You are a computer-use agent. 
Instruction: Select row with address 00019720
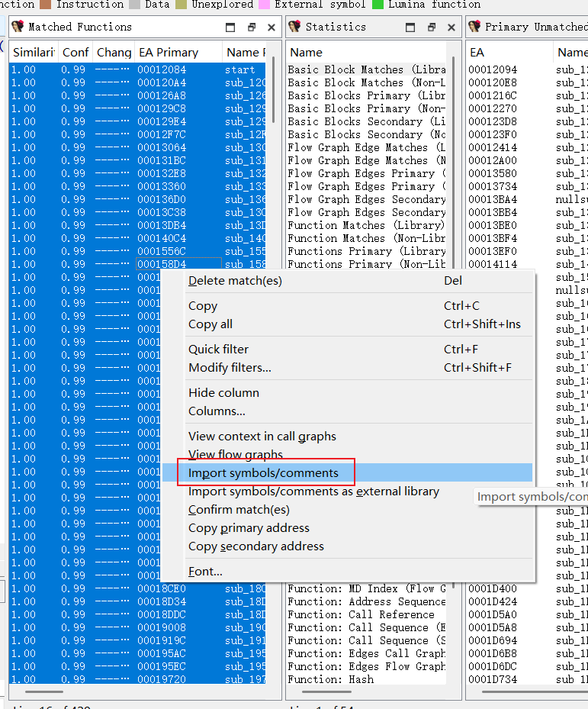point(137,679)
